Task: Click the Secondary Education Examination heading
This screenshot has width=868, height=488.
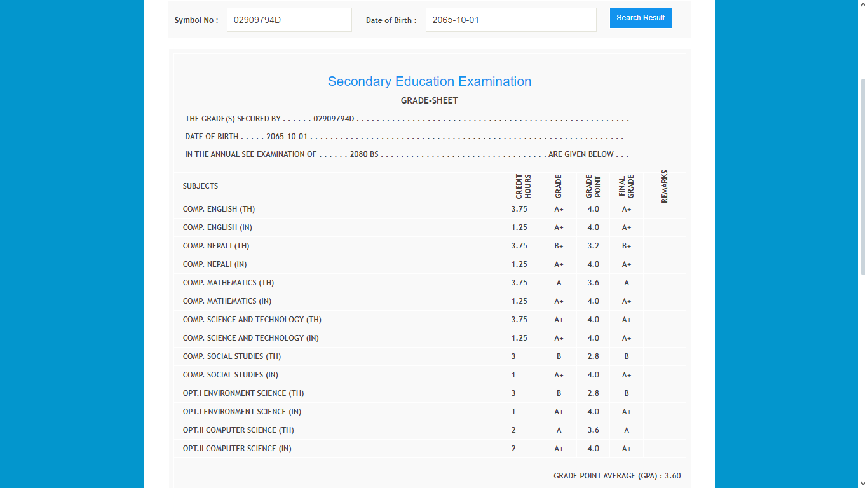Action: 429,81
